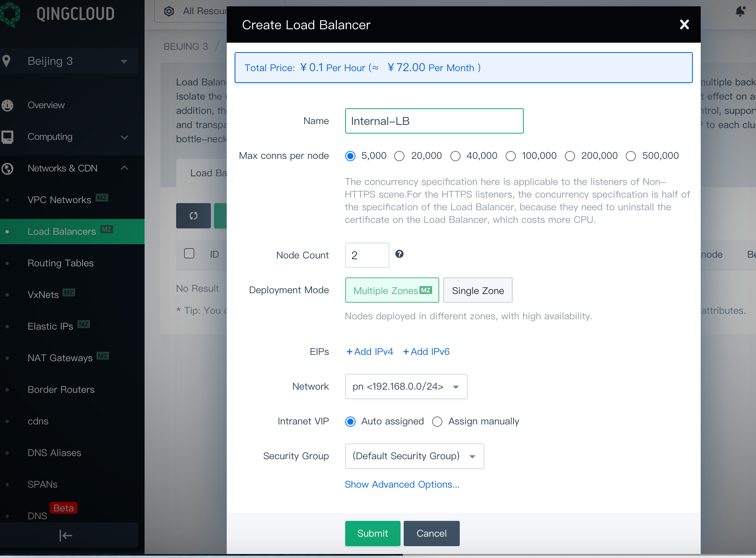Click the Computing monitor icon
The height and width of the screenshot is (558, 756).
click(8, 137)
